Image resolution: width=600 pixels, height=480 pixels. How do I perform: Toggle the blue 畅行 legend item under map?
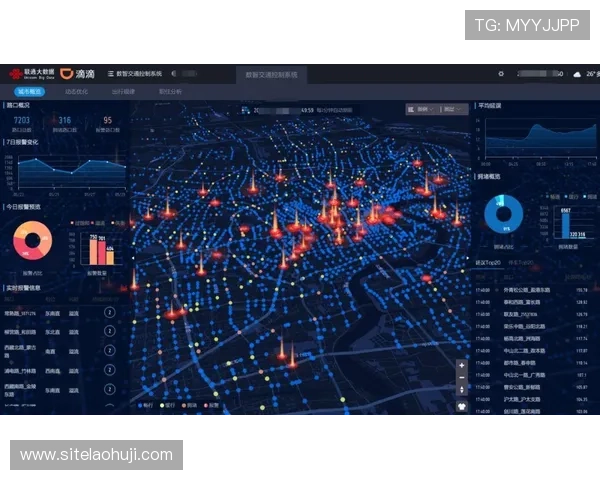145,406
